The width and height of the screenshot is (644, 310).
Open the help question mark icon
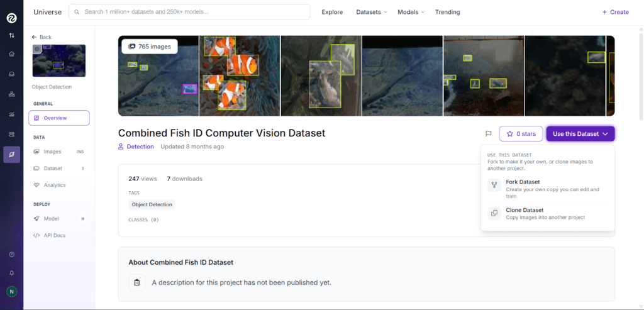(x=11, y=254)
